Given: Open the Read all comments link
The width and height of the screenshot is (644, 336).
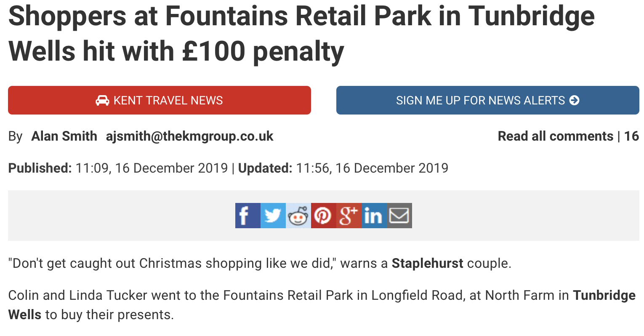Looking at the screenshot, I should (x=555, y=136).
